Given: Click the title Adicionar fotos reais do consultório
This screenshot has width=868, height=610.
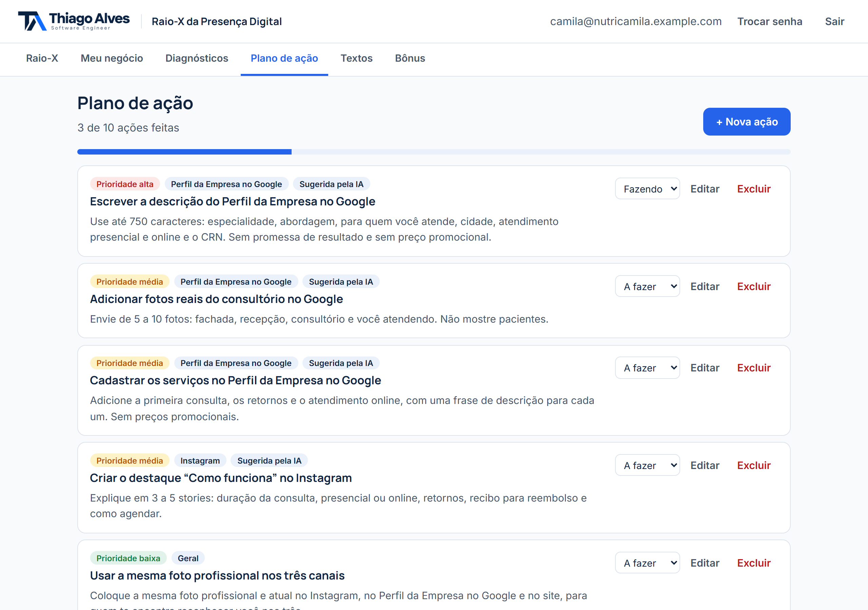Looking at the screenshot, I should [216, 299].
